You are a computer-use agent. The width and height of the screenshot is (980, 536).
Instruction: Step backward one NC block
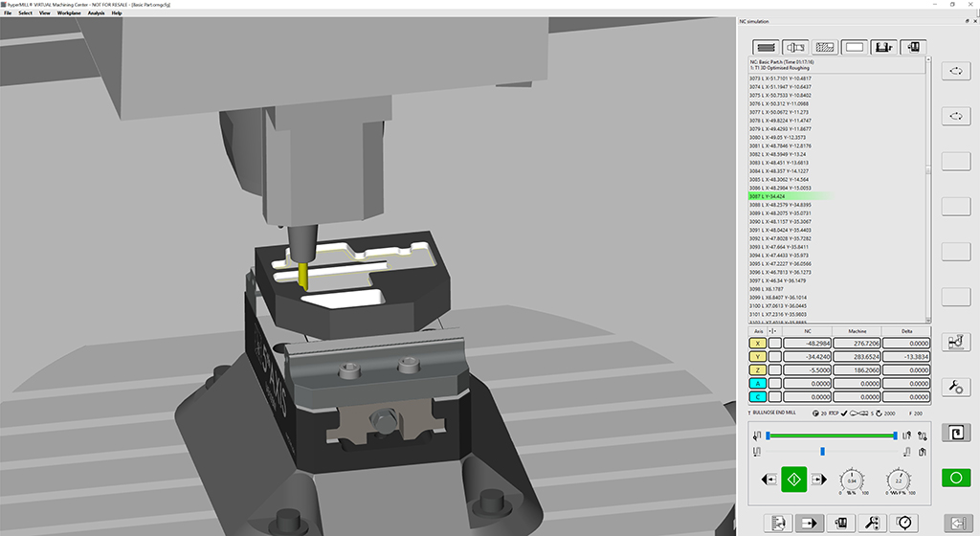tap(768, 480)
